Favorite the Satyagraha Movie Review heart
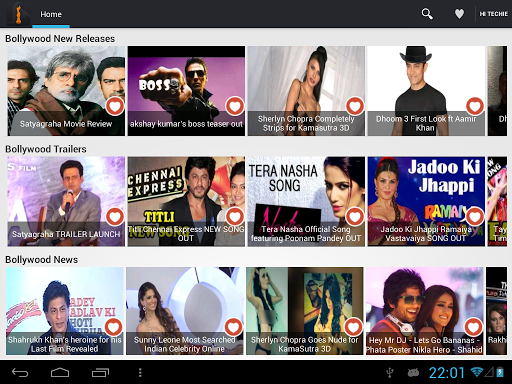512x384 pixels. 115,106
